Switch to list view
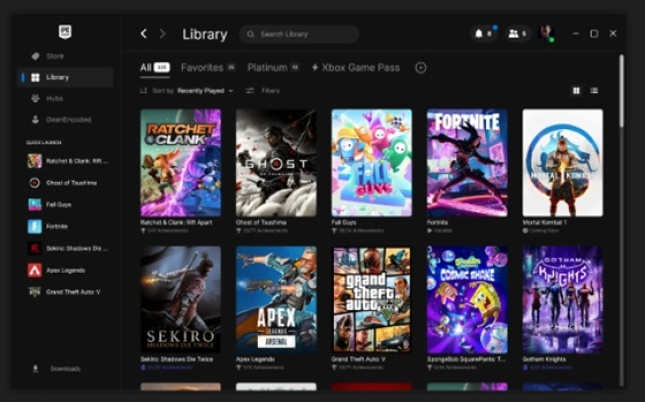Viewport: 645px width, 402px height. pos(594,91)
